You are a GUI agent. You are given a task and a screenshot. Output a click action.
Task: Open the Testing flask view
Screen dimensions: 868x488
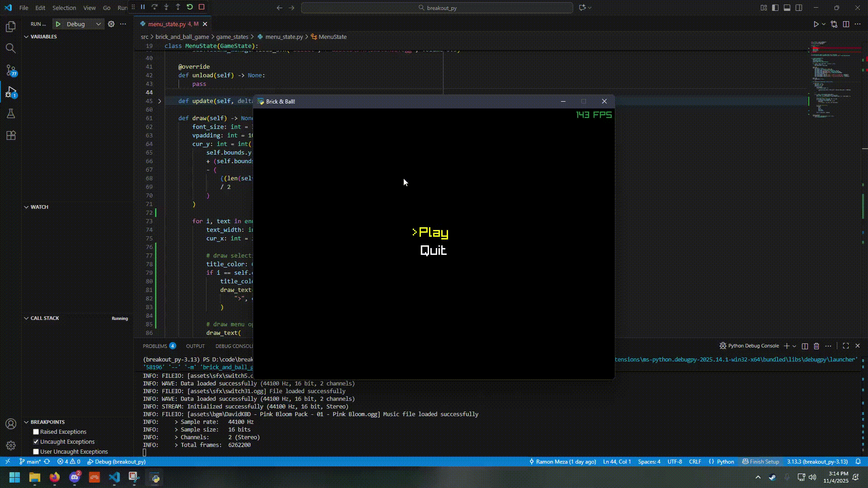tap(11, 113)
